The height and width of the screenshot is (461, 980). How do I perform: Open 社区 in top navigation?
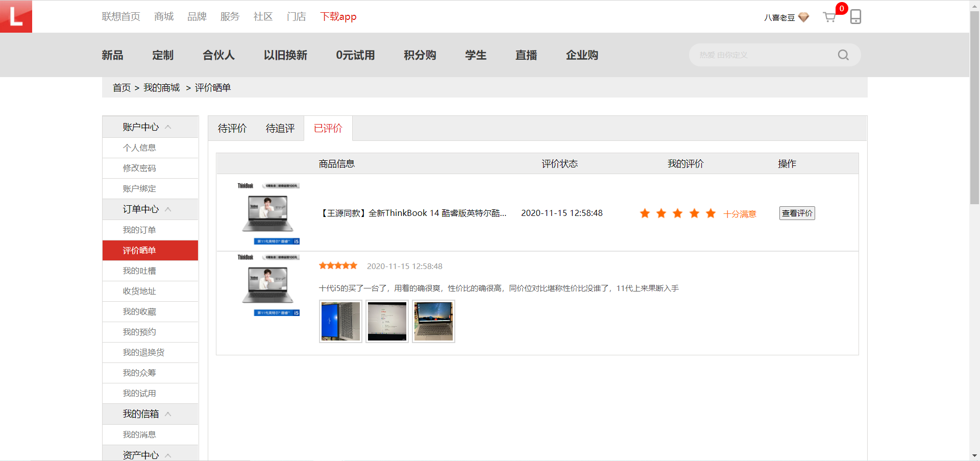coord(263,17)
